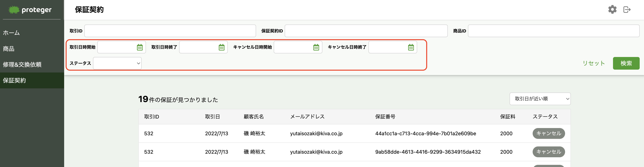Open calendar for キャンセル日時終了
644x167 pixels.
pyautogui.click(x=411, y=47)
